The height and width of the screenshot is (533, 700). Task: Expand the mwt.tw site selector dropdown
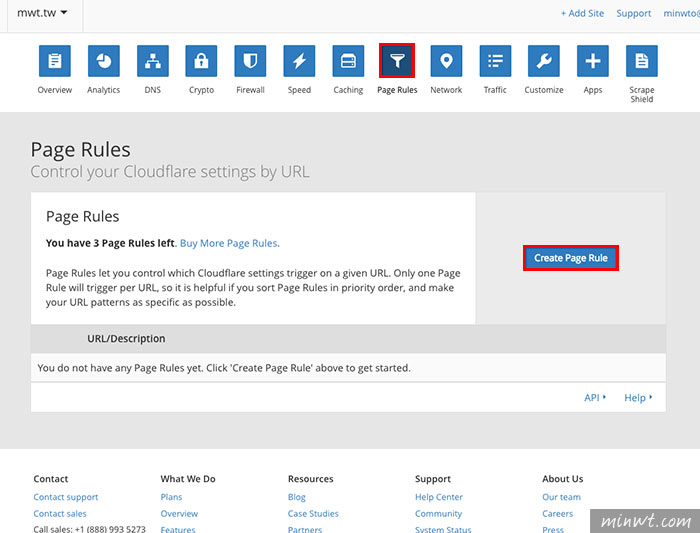(x=42, y=13)
